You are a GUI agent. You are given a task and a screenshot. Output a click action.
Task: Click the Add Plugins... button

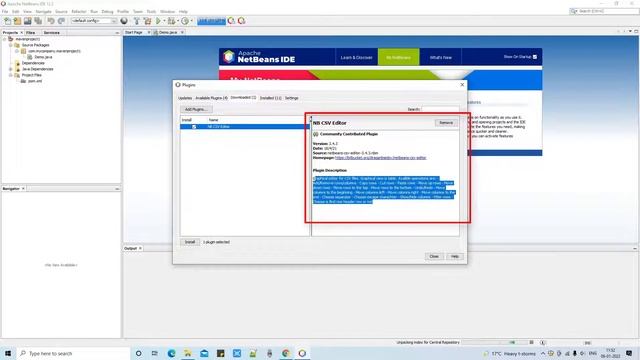tap(196, 109)
